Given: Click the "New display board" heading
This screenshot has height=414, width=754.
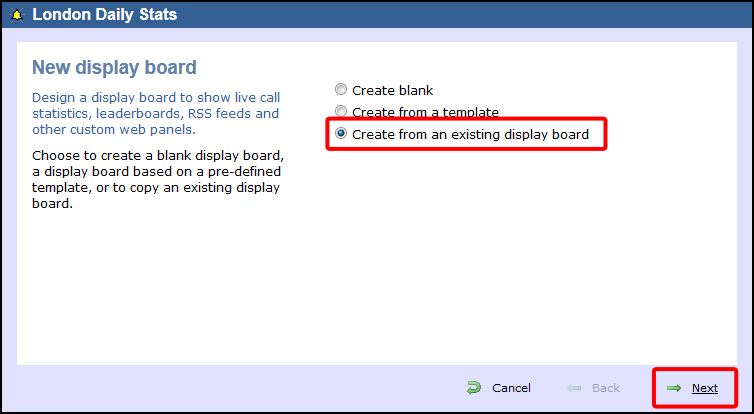Looking at the screenshot, I should pos(114,67).
